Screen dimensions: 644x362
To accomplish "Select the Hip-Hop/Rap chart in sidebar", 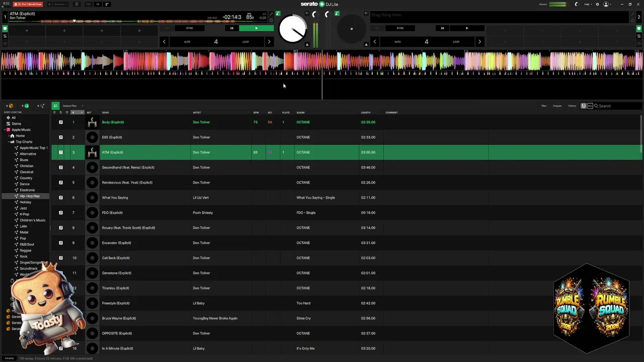I will tap(30, 196).
